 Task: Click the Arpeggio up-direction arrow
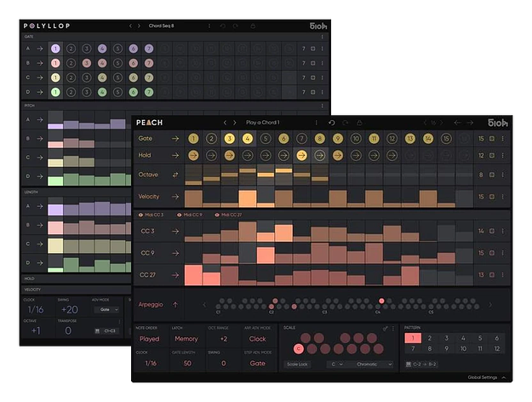(175, 305)
